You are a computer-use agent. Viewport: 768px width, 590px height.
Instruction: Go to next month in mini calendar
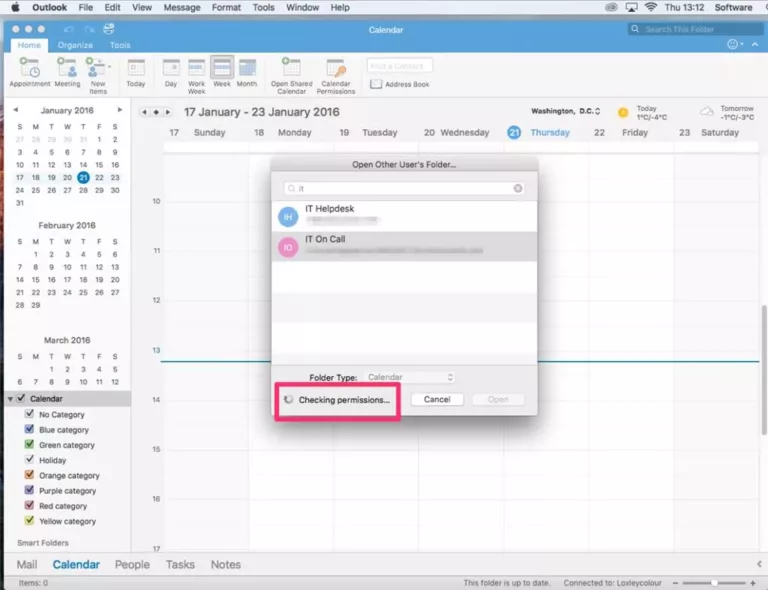point(119,110)
